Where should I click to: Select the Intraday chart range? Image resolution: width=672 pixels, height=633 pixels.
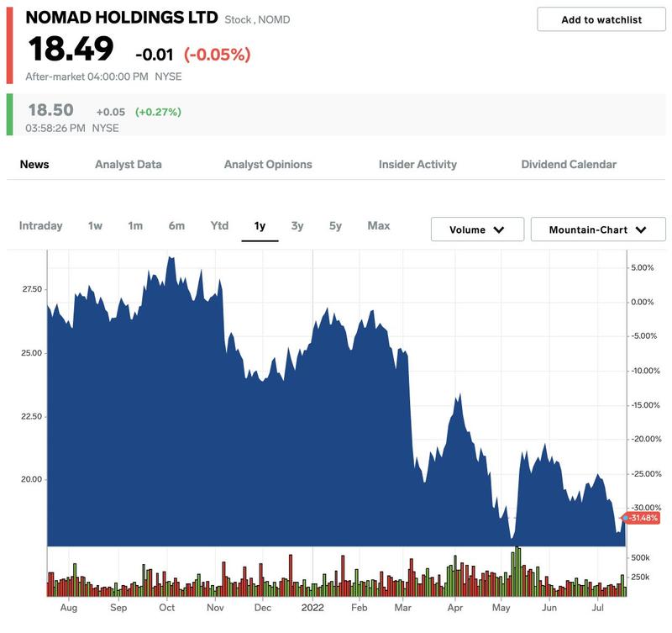tap(40, 225)
